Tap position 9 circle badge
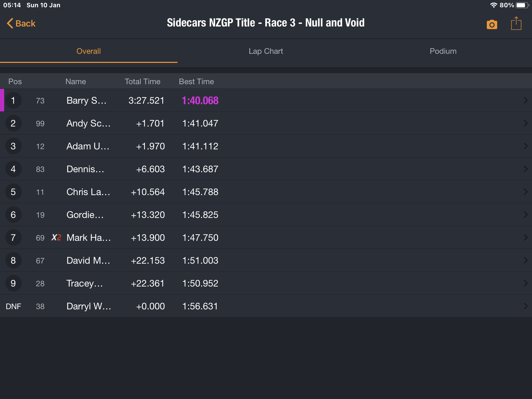 coord(13,283)
